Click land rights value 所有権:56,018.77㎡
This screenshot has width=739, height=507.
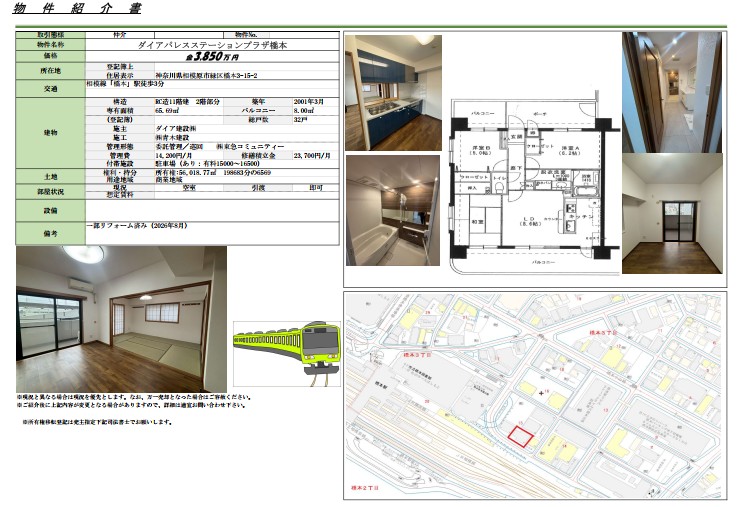point(186,173)
